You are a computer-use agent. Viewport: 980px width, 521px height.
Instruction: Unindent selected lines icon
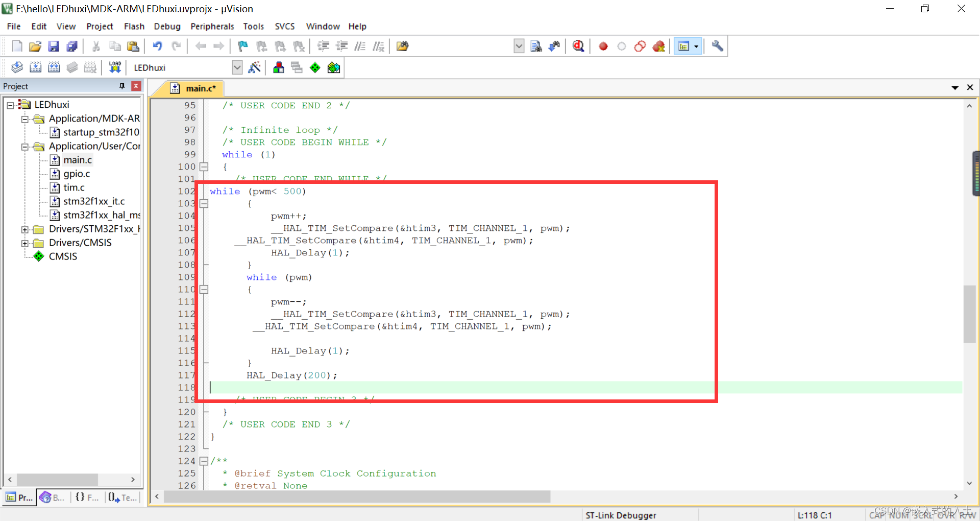click(341, 46)
